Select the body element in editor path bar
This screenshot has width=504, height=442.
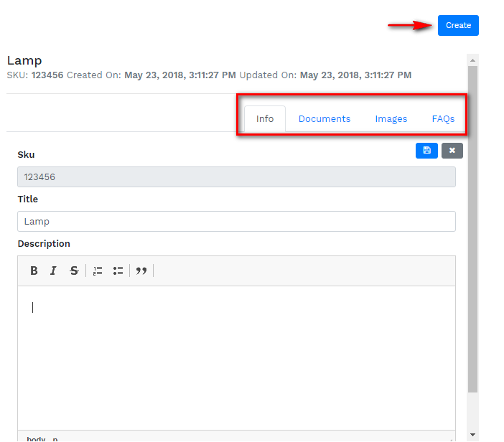(x=36, y=438)
